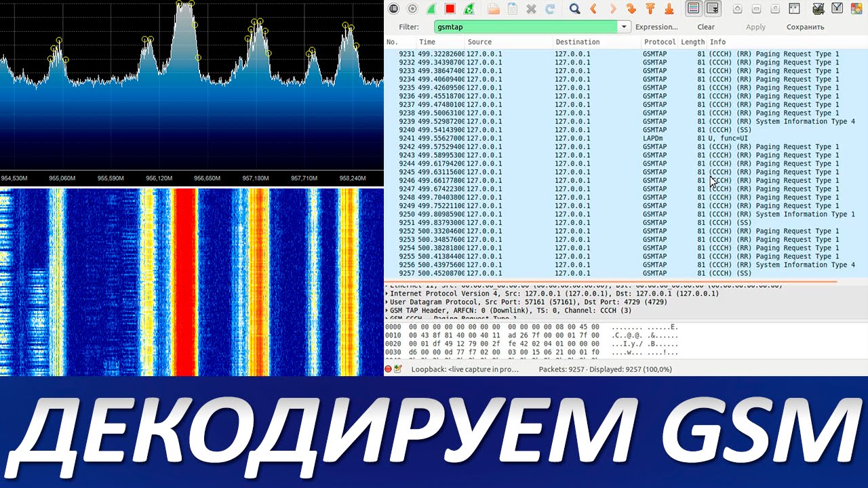Select packet 9251 (CCCH) (SS) row
This screenshot has height=488, width=868.
pos(626,222)
